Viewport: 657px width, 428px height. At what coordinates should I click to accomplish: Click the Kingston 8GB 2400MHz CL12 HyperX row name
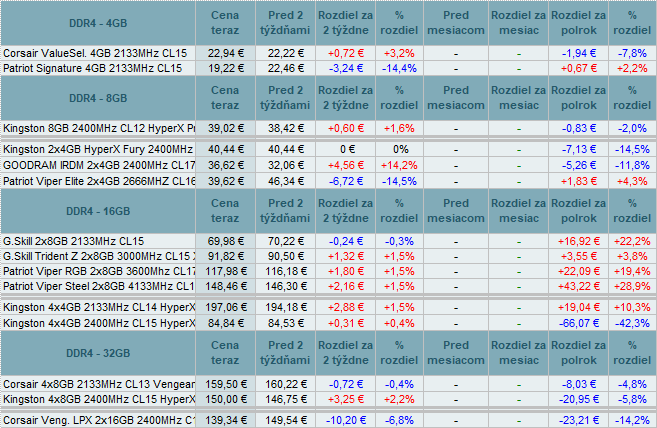99,128
